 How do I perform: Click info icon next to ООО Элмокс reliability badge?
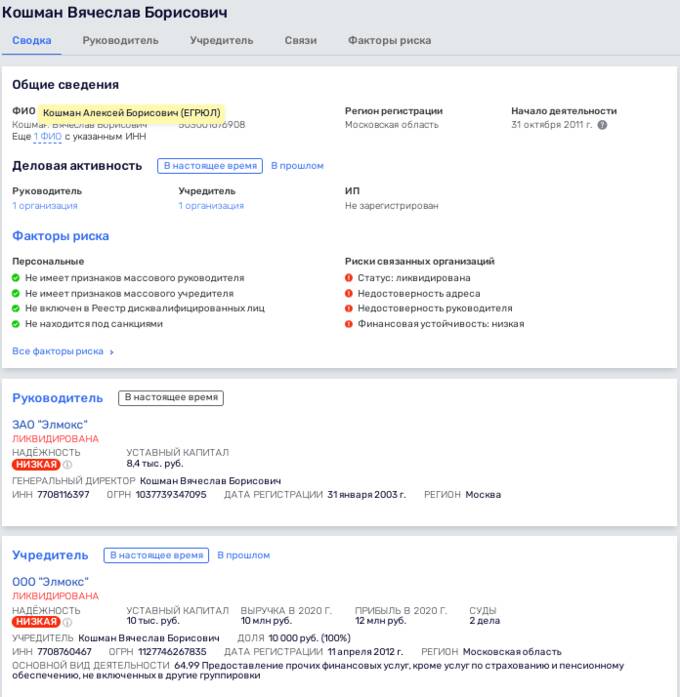(68, 622)
